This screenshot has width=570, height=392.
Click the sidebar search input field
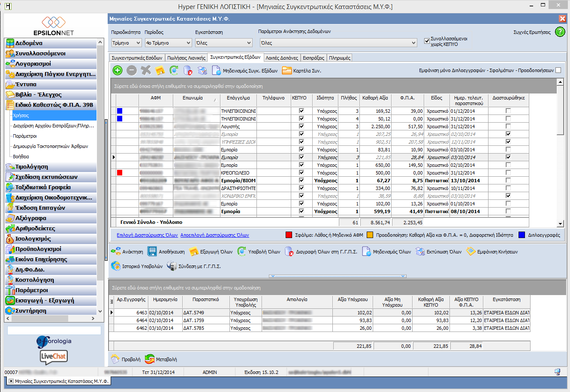tap(54, 330)
